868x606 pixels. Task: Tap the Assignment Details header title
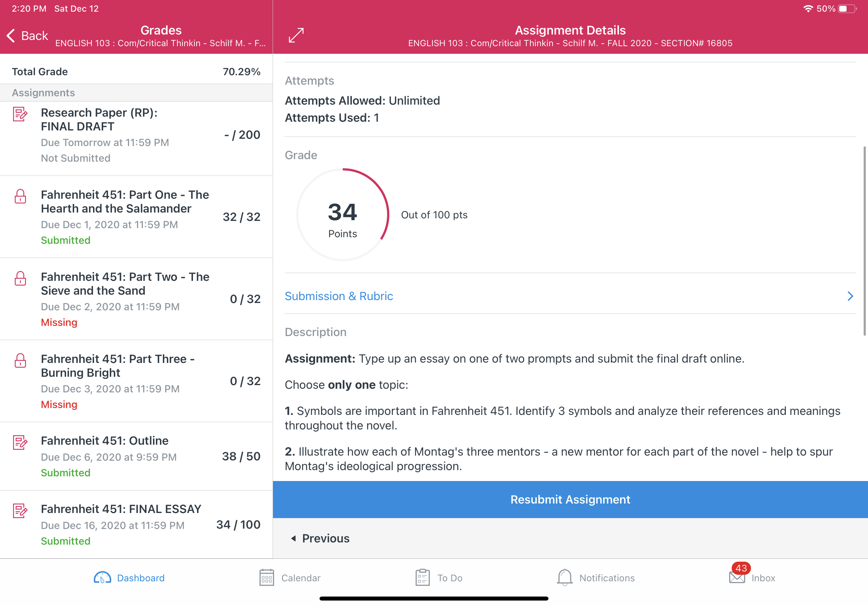(570, 30)
